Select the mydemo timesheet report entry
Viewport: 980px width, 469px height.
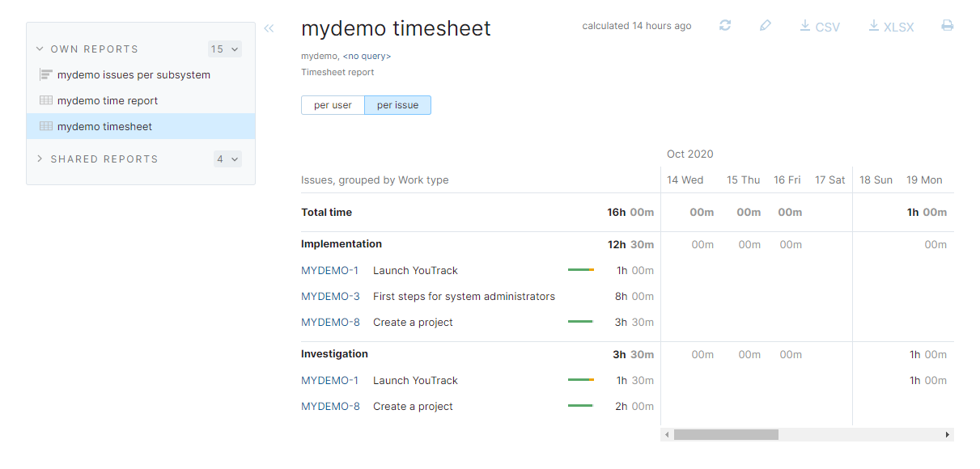pyautogui.click(x=104, y=126)
